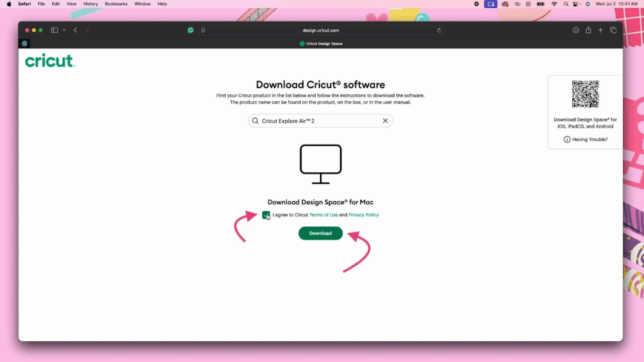The width and height of the screenshot is (644, 362).
Task: Click the Siri icon in menu bar
Action: [x=588, y=4]
